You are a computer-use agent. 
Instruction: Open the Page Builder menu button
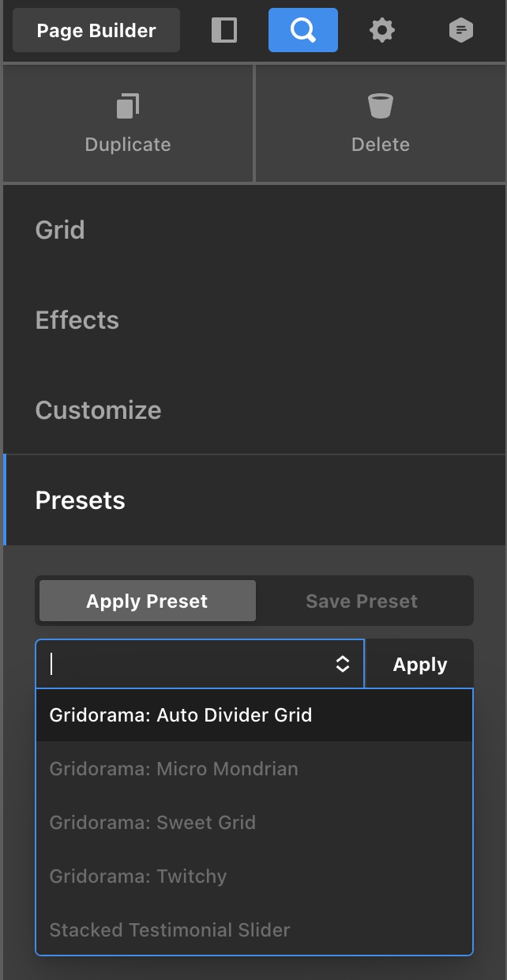(96, 30)
